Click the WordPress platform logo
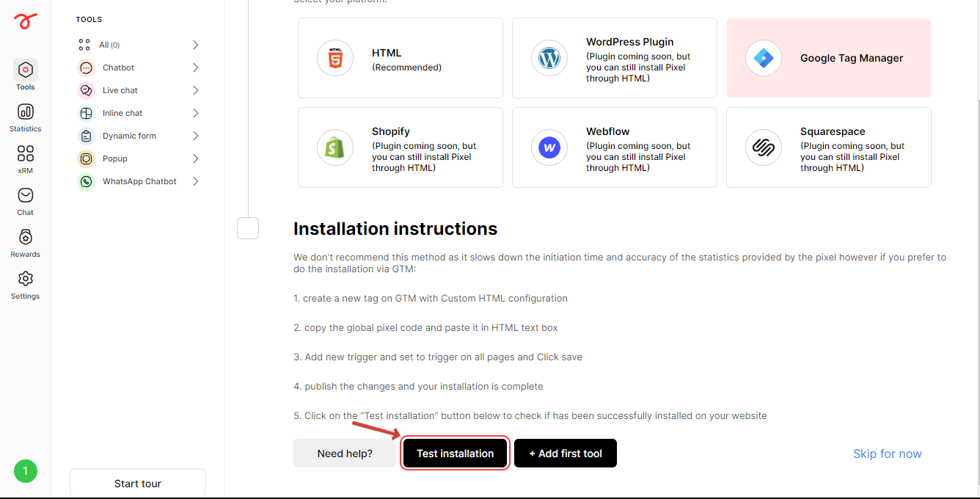This screenshot has height=499, width=980. 549,58
